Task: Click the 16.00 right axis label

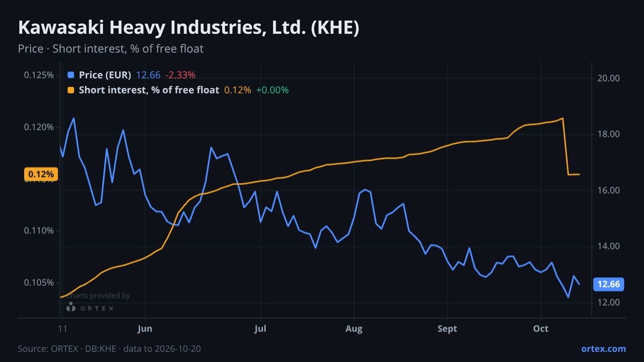Action: click(609, 190)
